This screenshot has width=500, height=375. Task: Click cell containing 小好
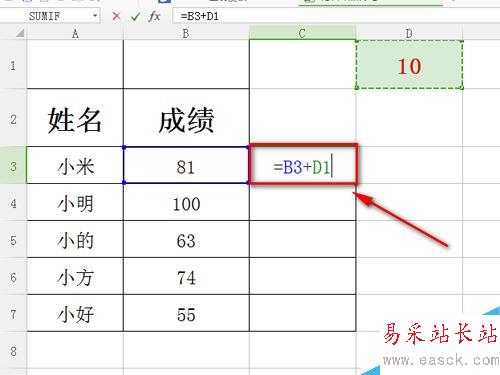(75, 313)
